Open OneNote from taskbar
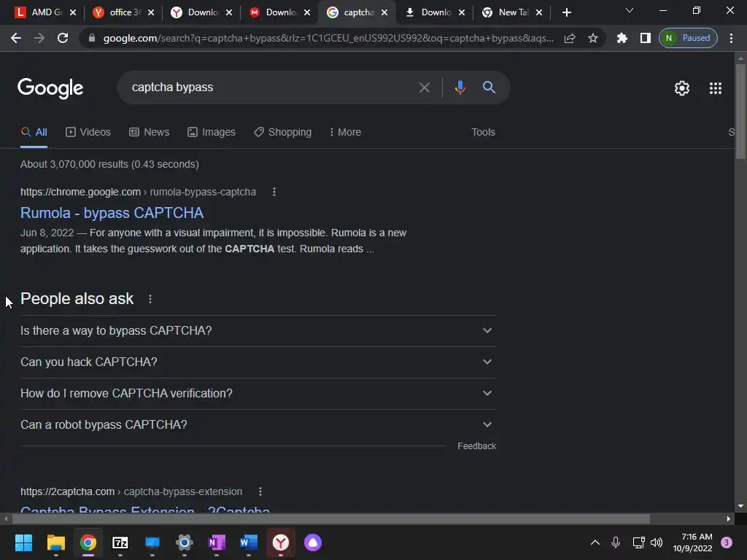 pyautogui.click(x=216, y=542)
